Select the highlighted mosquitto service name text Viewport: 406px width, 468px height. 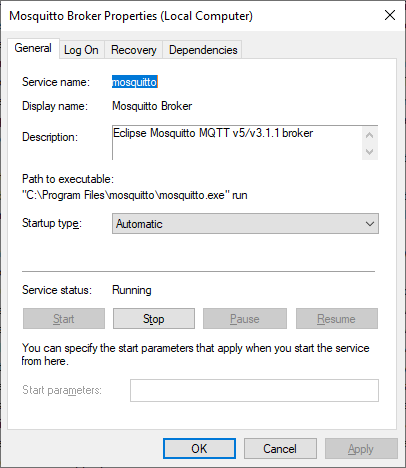135,82
